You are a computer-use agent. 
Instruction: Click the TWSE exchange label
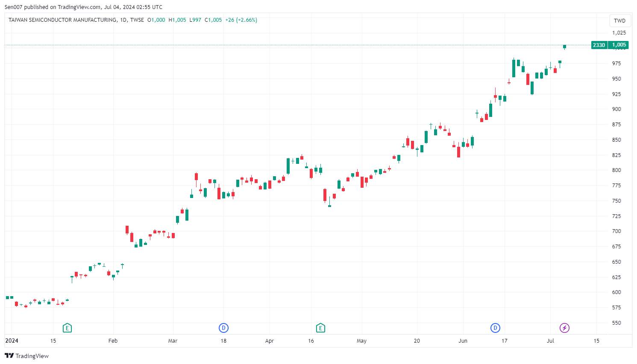[x=137, y=20]
